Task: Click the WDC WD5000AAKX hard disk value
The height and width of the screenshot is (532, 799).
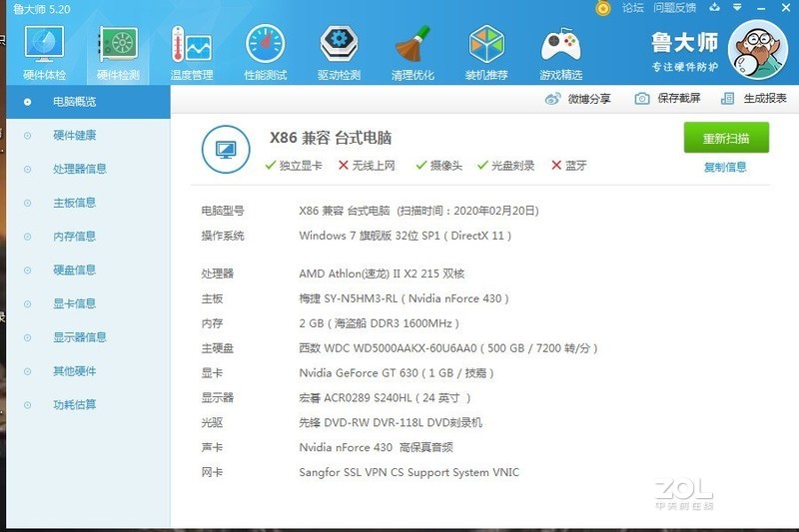Action: tap(447, 348)
